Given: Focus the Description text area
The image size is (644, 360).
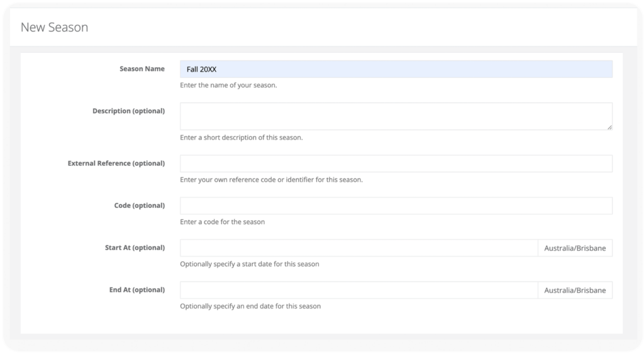Looking at the screenshot, I should [396, 117].
